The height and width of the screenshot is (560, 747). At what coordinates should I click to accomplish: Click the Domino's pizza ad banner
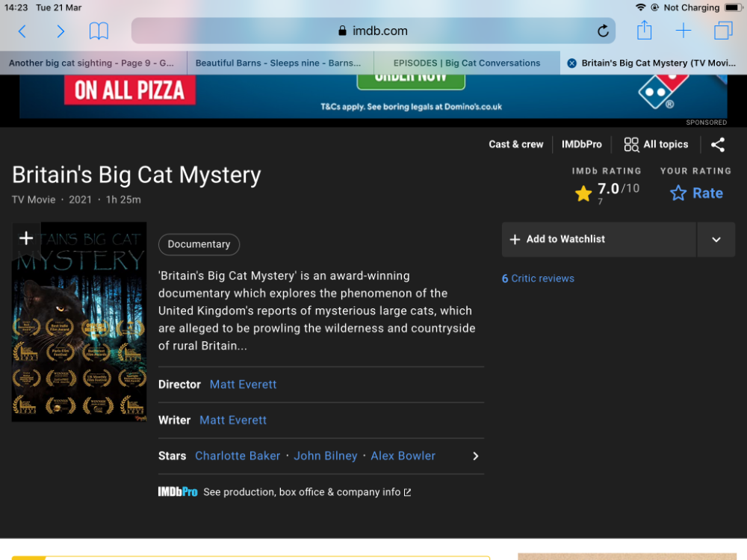(x=373, y=96)
